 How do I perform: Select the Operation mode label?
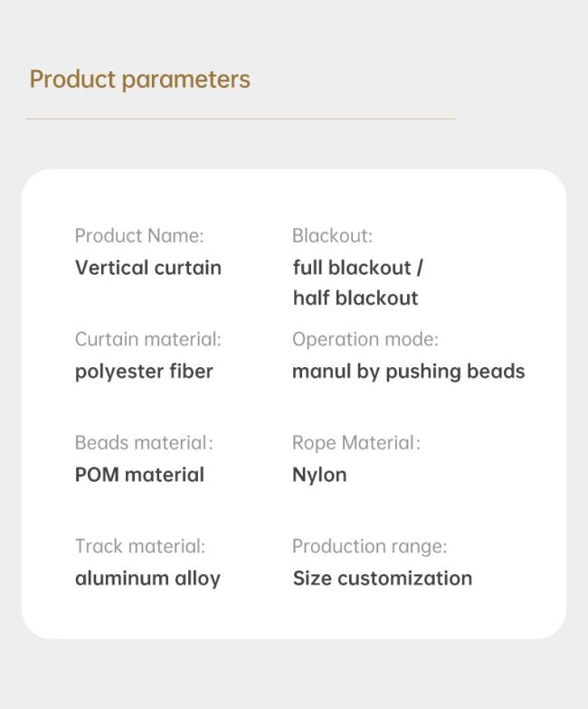point(365,340)
